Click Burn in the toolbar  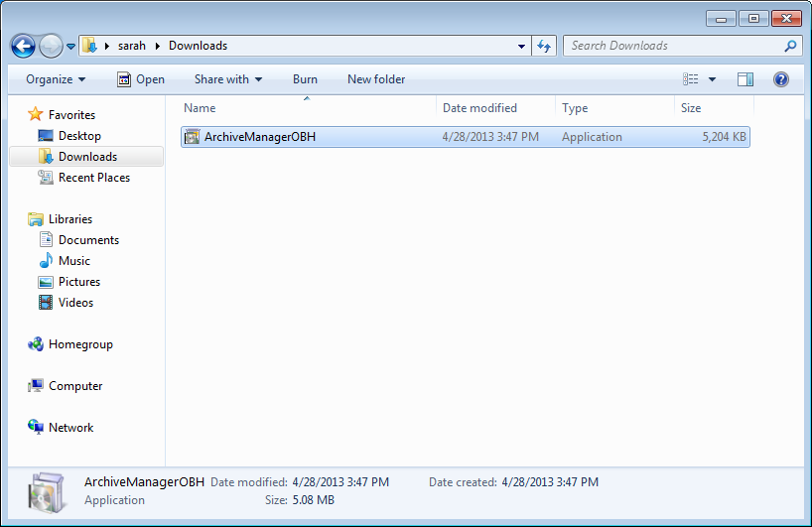click(305, 79)
